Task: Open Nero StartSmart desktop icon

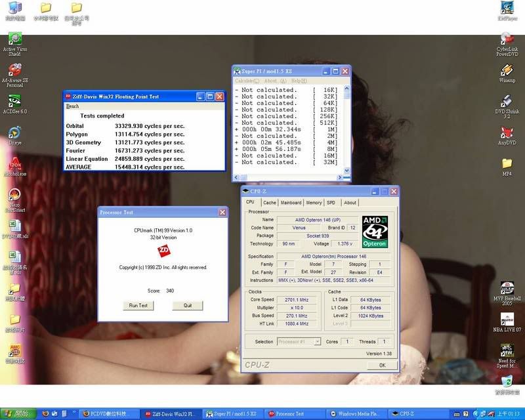Action: [14, 200]
